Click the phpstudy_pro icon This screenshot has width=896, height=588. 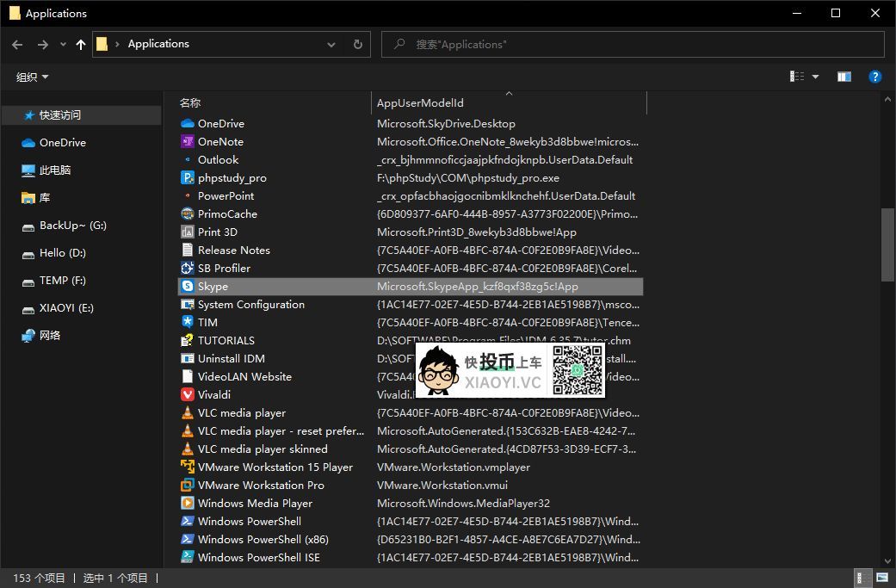tap(188, 178)
